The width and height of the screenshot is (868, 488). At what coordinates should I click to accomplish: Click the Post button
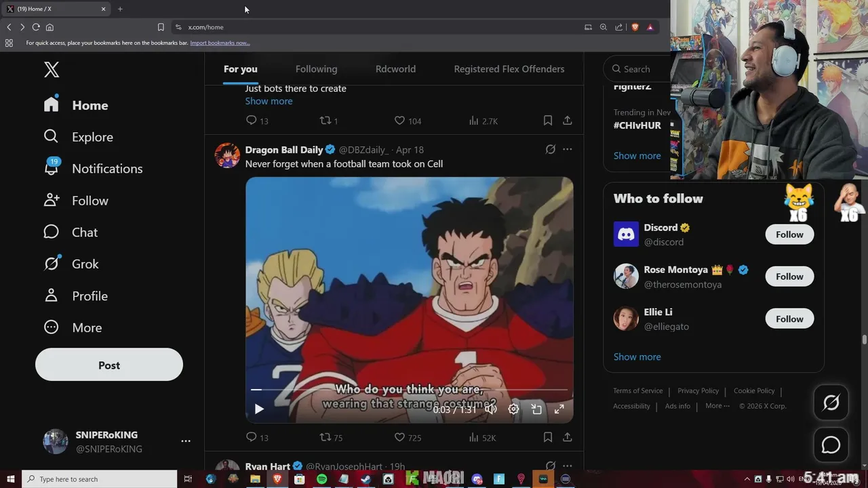[x=109, y=365]
